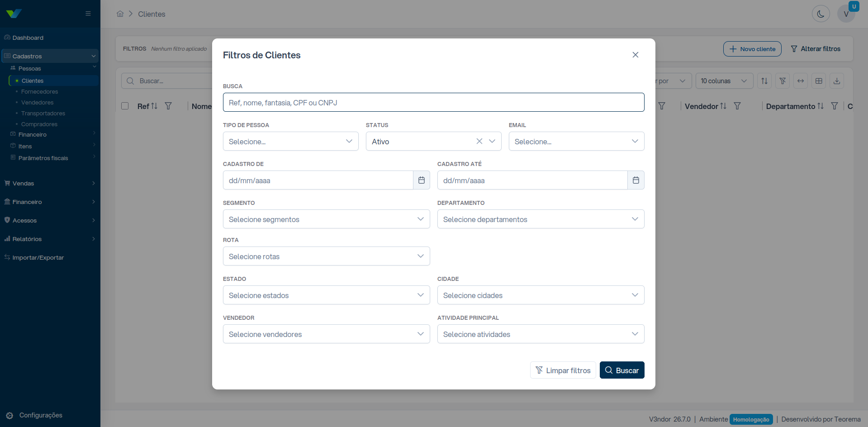Collapse the Cadastros sidebar section
868x427 pixels.
pos(50,56)
